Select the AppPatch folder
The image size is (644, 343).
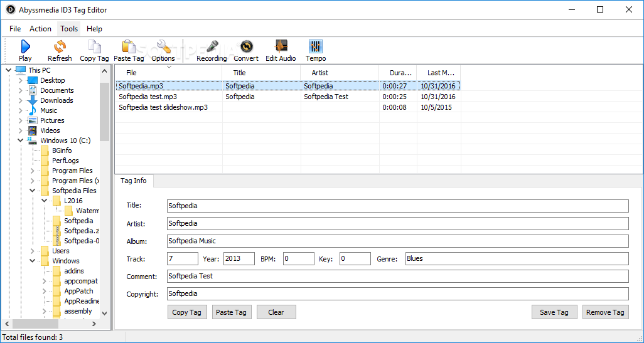(x=78, y=291)
